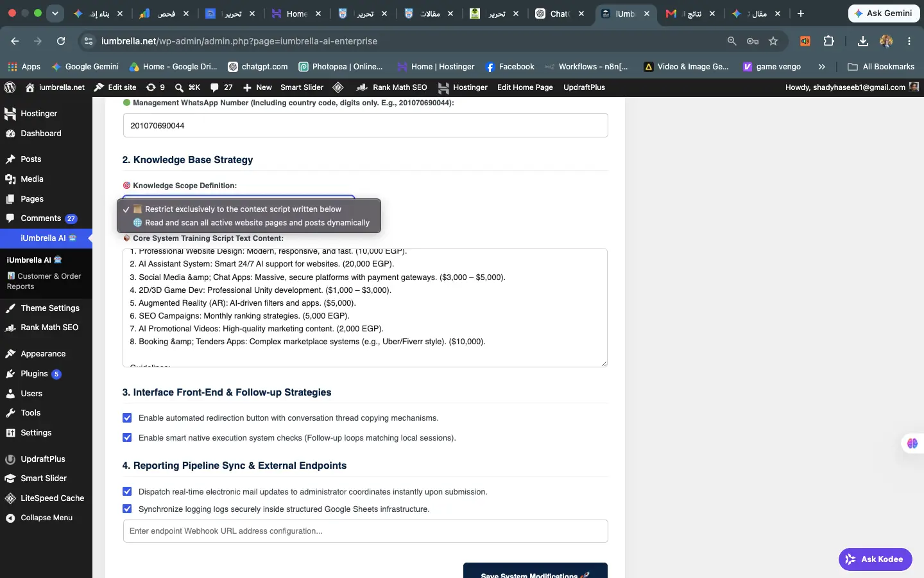Show more bookmarks with double chevron
Viewport: 924px width, 578px height.
click(822, 67)
